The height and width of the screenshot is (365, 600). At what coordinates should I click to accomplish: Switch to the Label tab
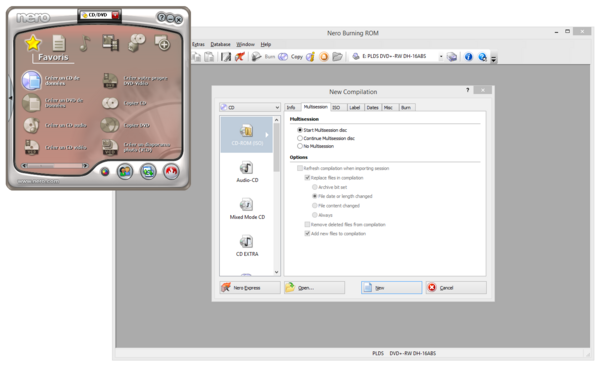click(x=355, y=108)
